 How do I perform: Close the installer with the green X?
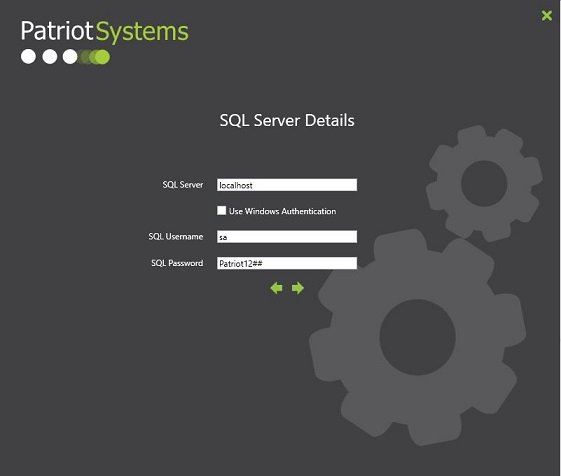pyautogui.click(x=547, y=15)
